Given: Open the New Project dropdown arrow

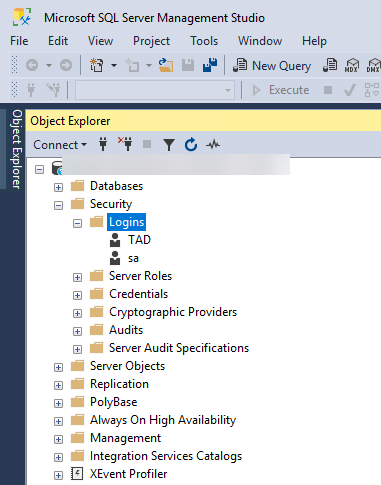Looking at the screenshot, I should [x=114, y=65].
